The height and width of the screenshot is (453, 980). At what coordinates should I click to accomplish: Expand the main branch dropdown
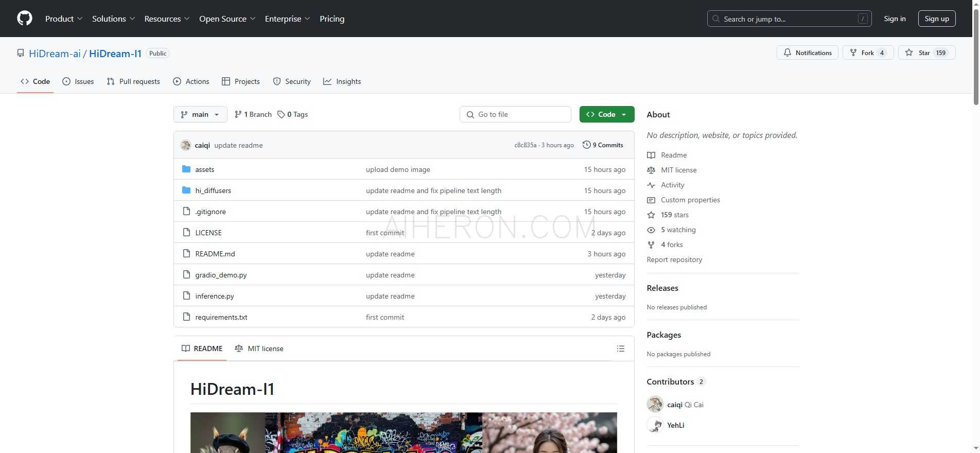click(200, 114)
